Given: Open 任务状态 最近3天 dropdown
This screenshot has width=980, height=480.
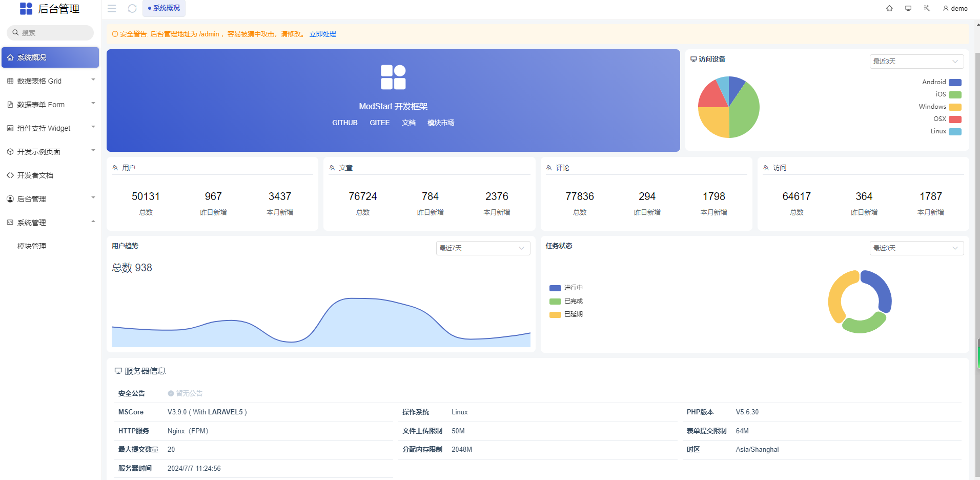Looking at the screenshot, I should (x=916, y=248).
